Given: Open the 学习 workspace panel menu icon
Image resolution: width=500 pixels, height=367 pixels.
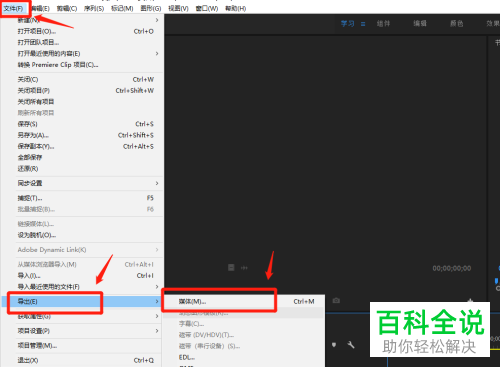Looking at the screenshot, I should pyautogui.click(x=363, y=24).
